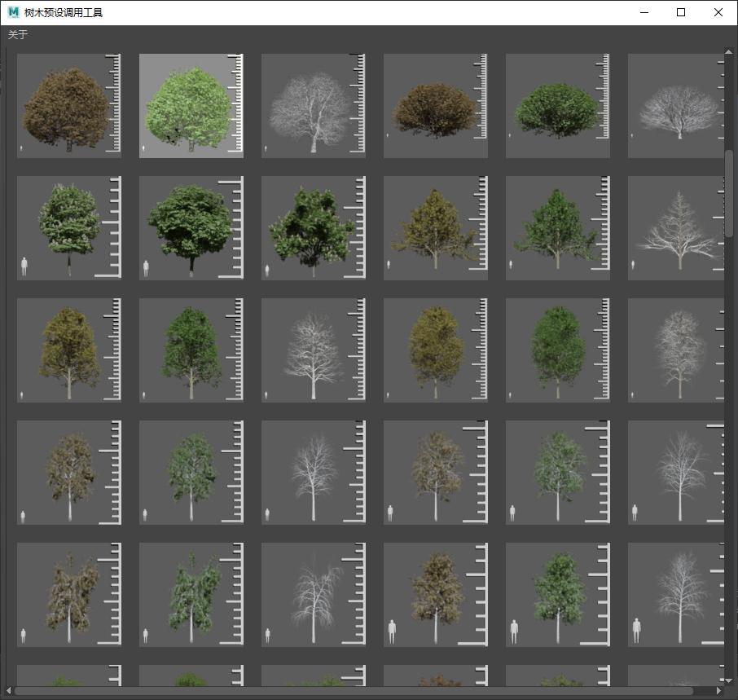Choose the first yellow-olive tree in the third row
The width and height of the screenshot is (738, 700).
pos(69,350)
